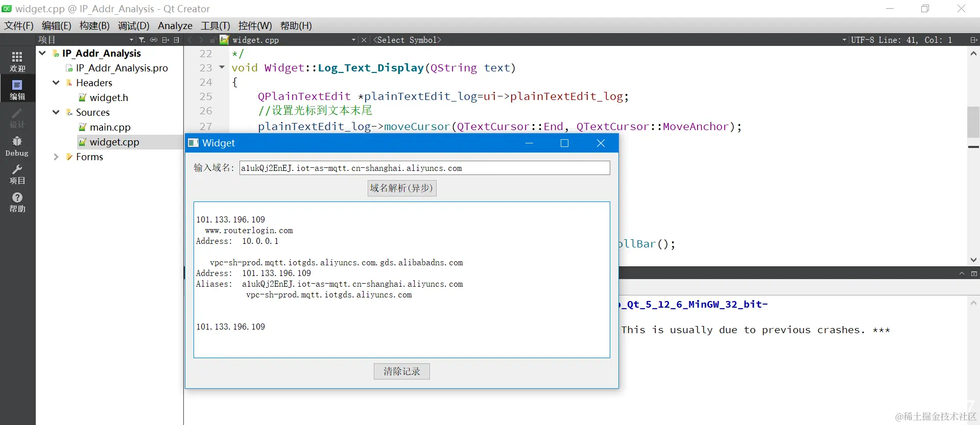
Task: Fold the Log_Text_Display function at line 23
Action: (x=222, y=67)
